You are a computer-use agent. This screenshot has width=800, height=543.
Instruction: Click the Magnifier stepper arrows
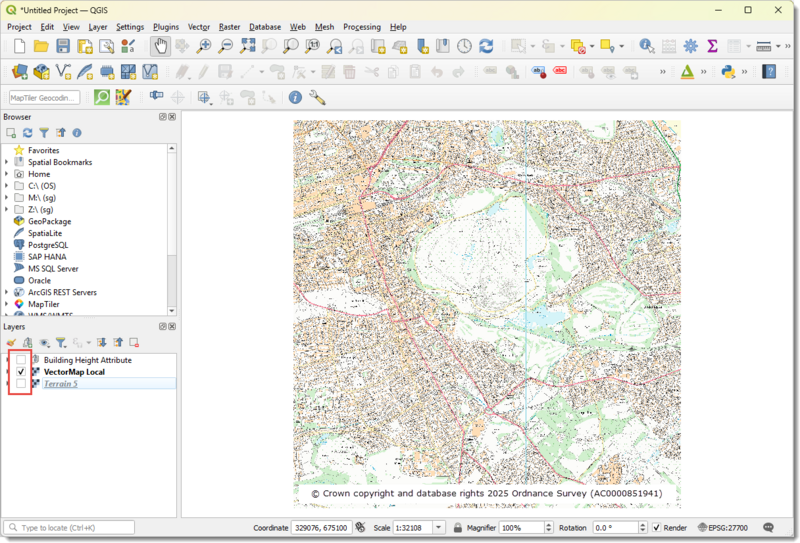[x=549, y=528]
